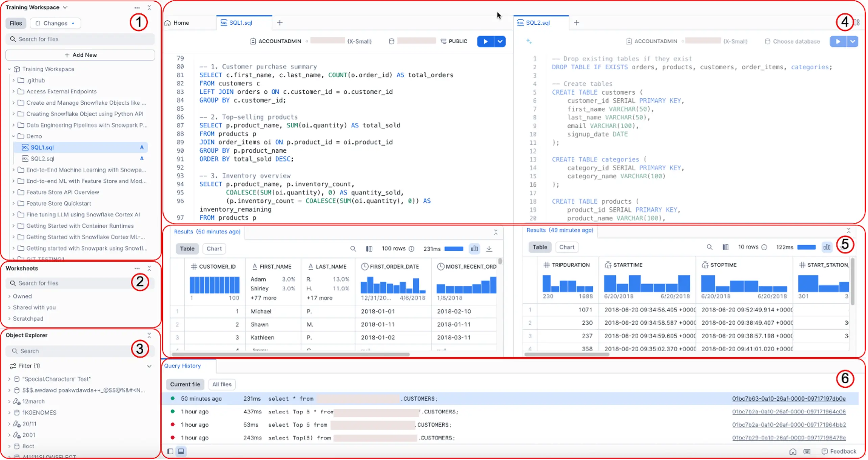868x460 pixels.
Task: Click the search icon in left results toolbar
Action: point(353,249)
